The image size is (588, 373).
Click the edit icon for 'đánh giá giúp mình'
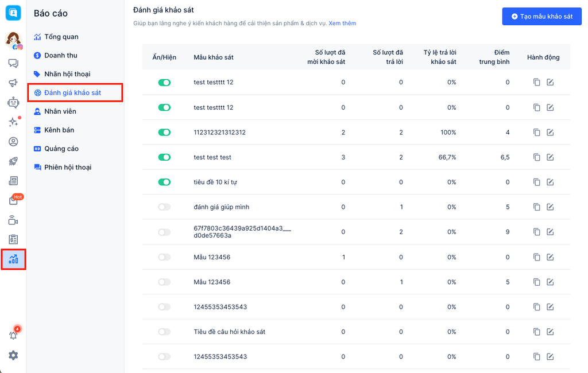coord(550,207)
